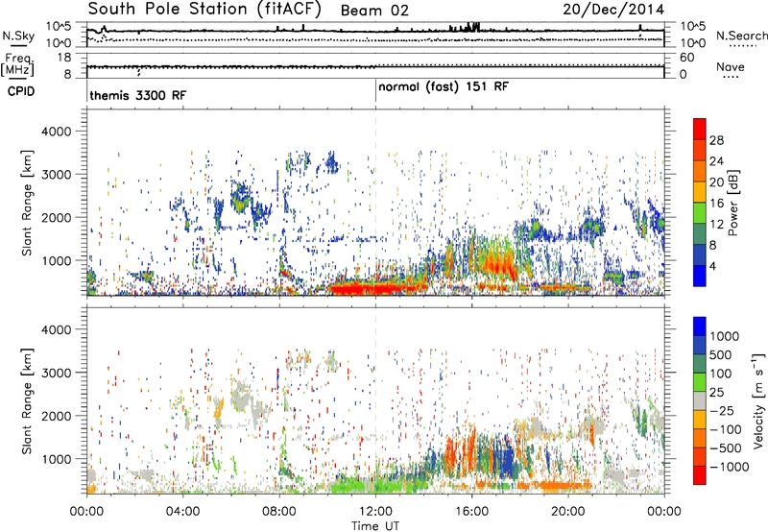Click the '16:00' time axis label
The image size is (768, 532).
471,511
